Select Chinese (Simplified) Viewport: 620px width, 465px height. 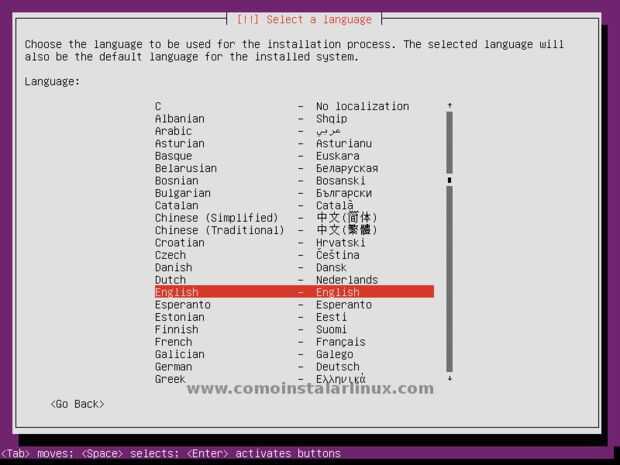294,218
